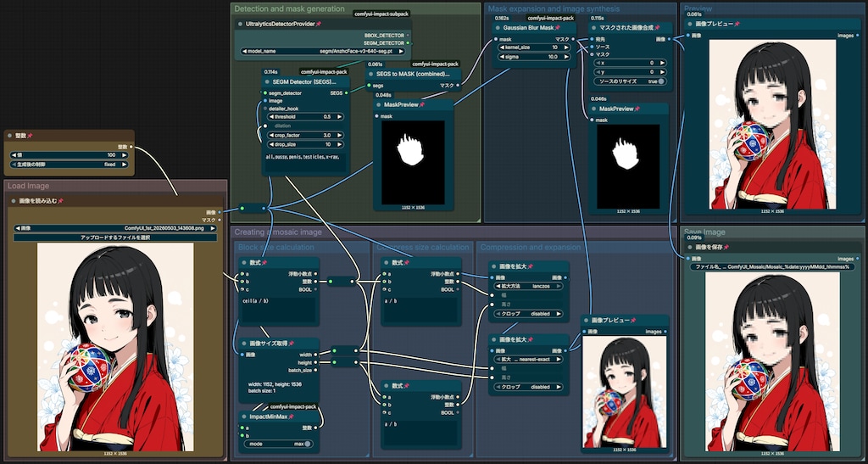
Task: Click the pin icon on Gaussian Blur Mask node
Action: click(x=558, y=27)
